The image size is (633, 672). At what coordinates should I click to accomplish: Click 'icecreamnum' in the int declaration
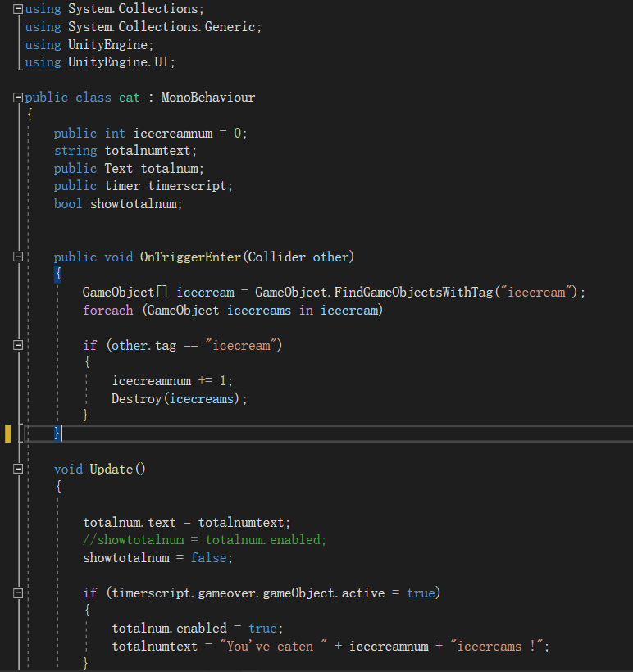(x=173, y=134)
